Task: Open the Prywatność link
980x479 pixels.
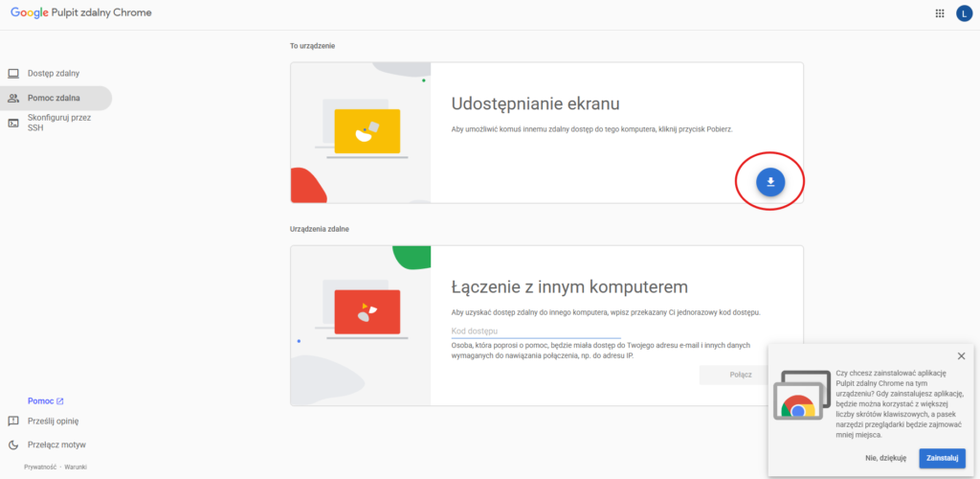Action: (x=40, y=468)
